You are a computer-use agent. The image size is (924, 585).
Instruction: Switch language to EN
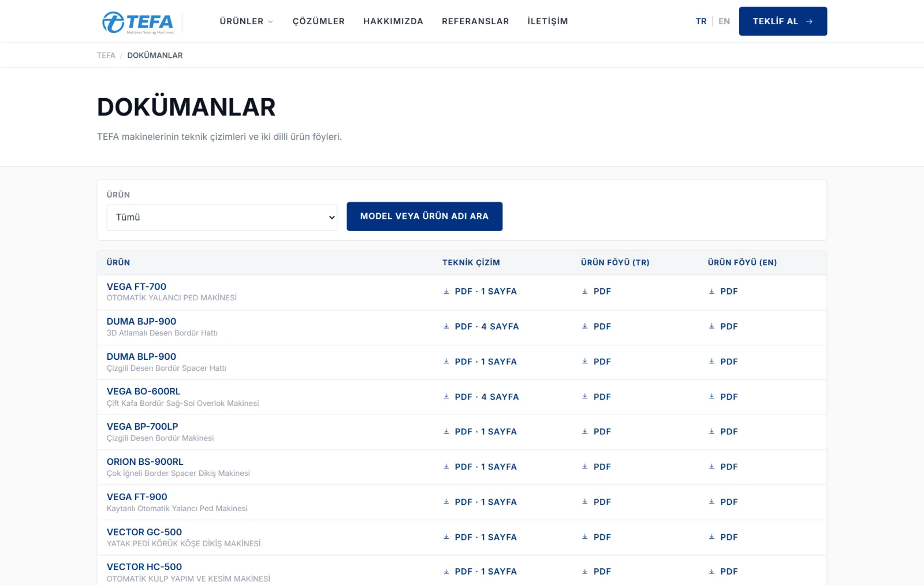[x=724, y=21]
